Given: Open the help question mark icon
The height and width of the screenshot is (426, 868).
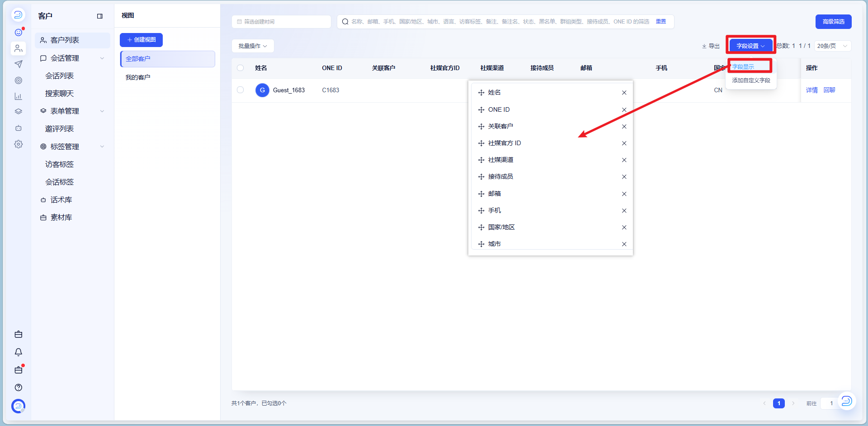Looking at the screenshot, I should coord(19,388).
